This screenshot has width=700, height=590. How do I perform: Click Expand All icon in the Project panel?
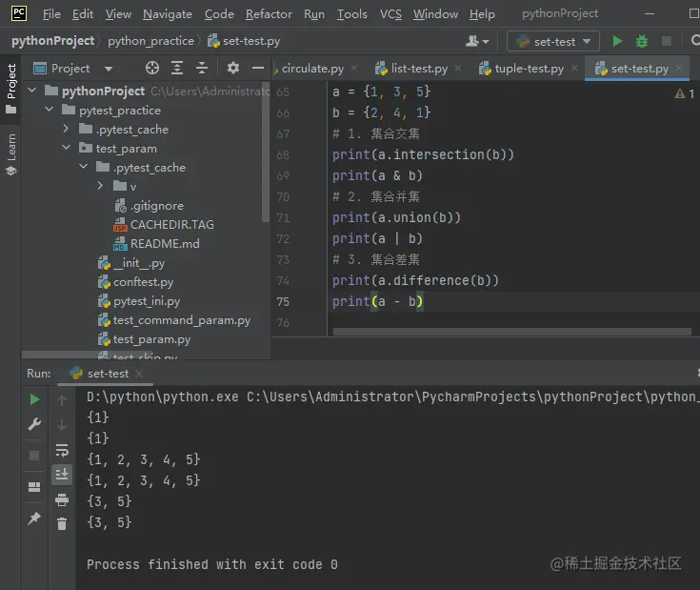(177, 68)
